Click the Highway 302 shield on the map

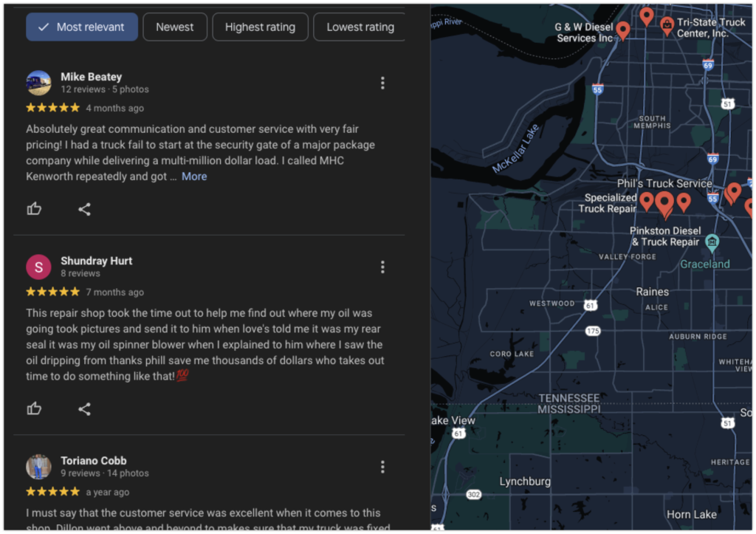[474, 494]
